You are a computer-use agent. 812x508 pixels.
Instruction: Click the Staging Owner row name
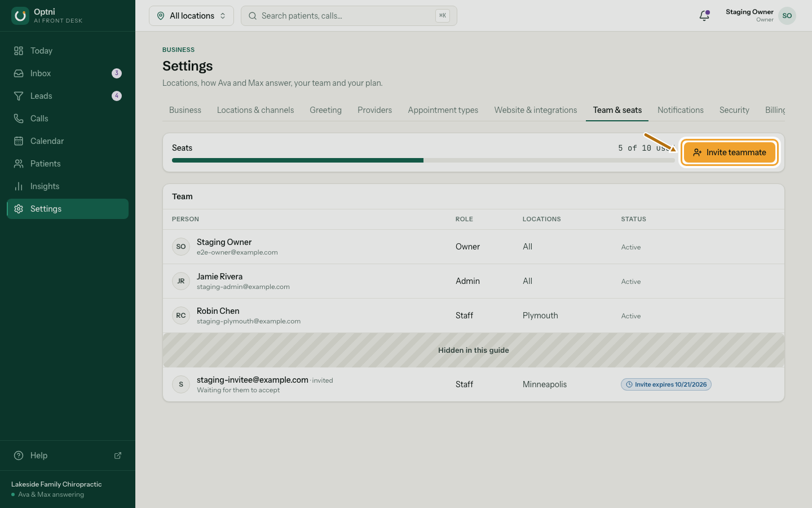pyautogui.click(x=224, y=242)
